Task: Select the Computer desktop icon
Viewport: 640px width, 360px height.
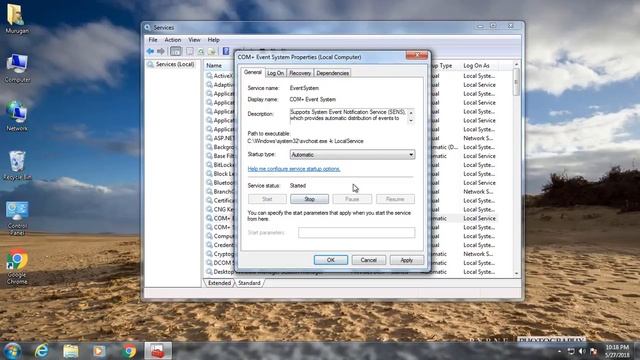Action: [17, 68]
